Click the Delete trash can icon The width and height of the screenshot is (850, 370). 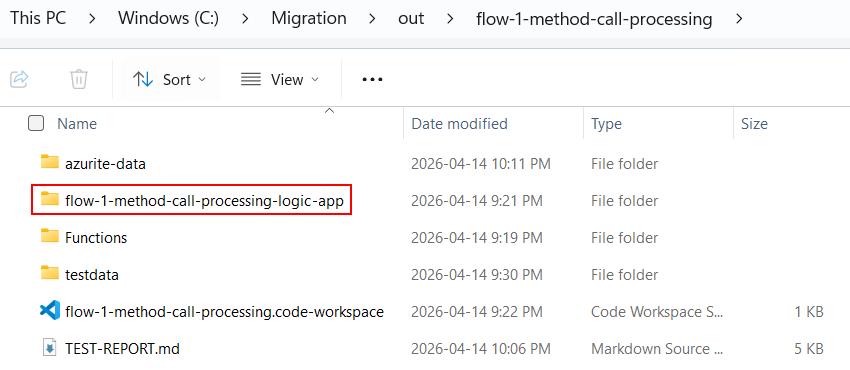pos(79,79)
